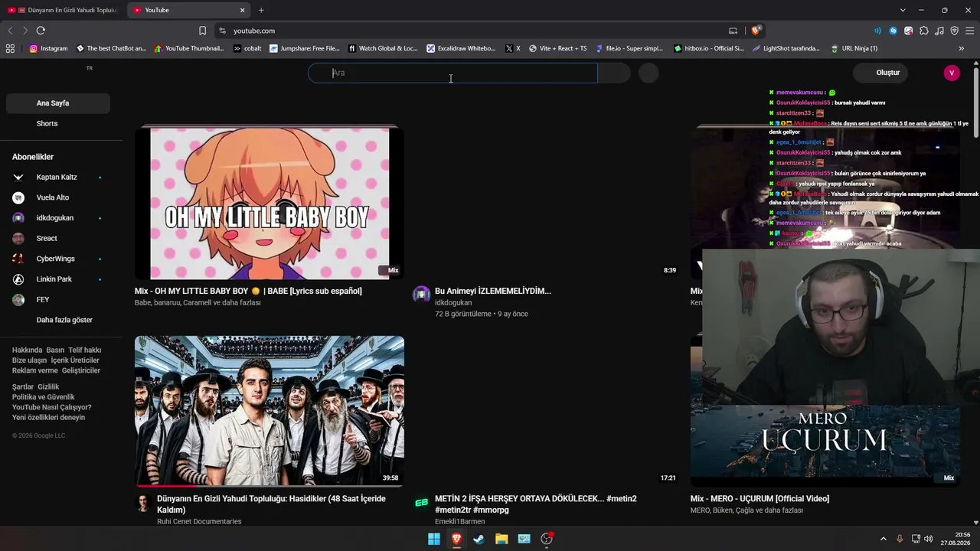The height and width of the screenshot is (551, 980).
Task: Open the taskbar clock showing 20:56
Action: tap(957, 539)
